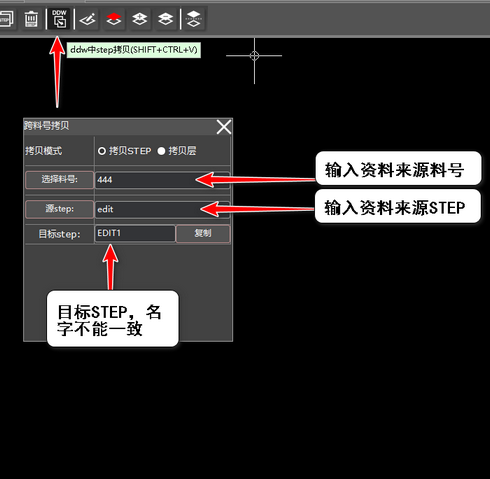Click the 选择料号 button
490x479 pixels.
59,180
